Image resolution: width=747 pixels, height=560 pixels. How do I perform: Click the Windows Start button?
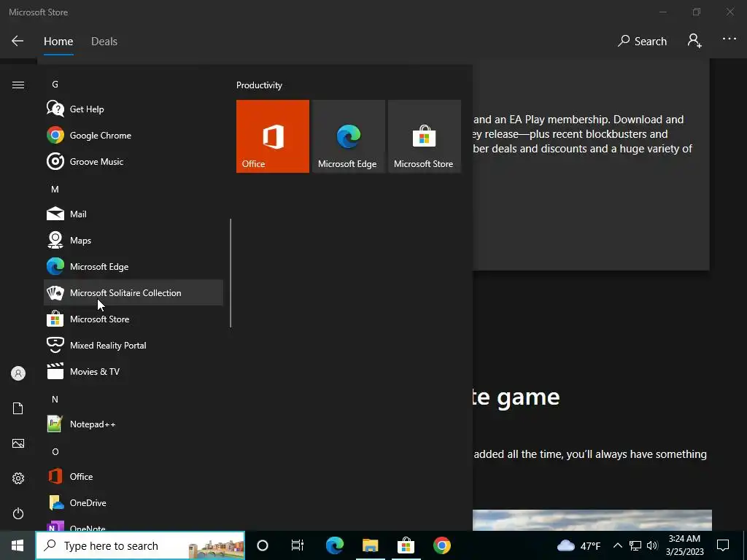[18, 545]
